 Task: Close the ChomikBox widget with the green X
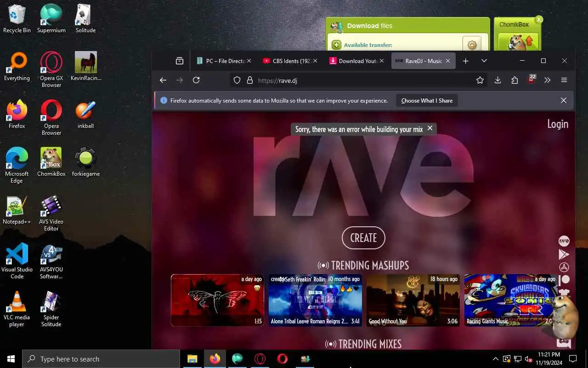(x=539, y=19)
